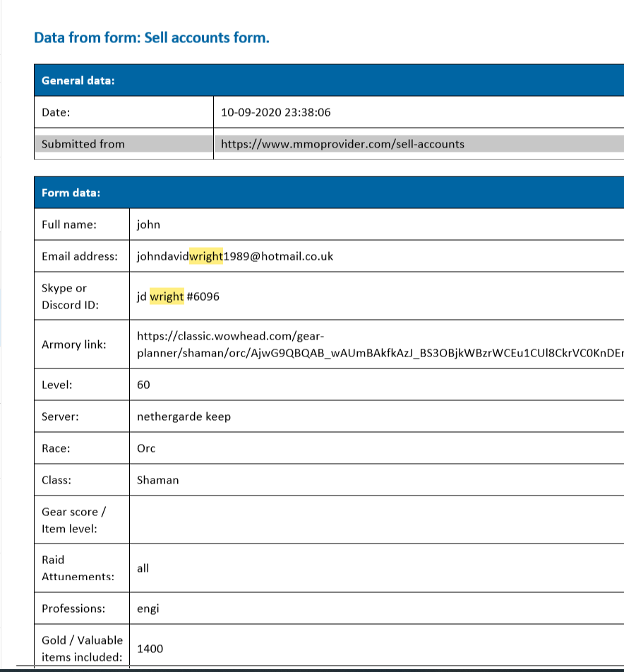This screenshot has width=624, height=672.
Task: Open the classic.wowhead.com gear-planner link
Action: [380, 344]
